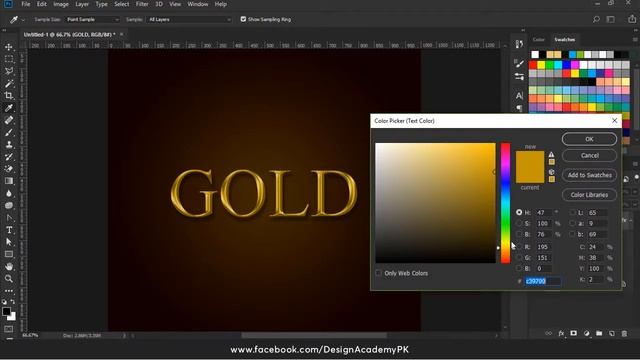Viewport: 640px width, 360px height.
Task: Click the new group folder icon
Action: (x=599, y=333)
